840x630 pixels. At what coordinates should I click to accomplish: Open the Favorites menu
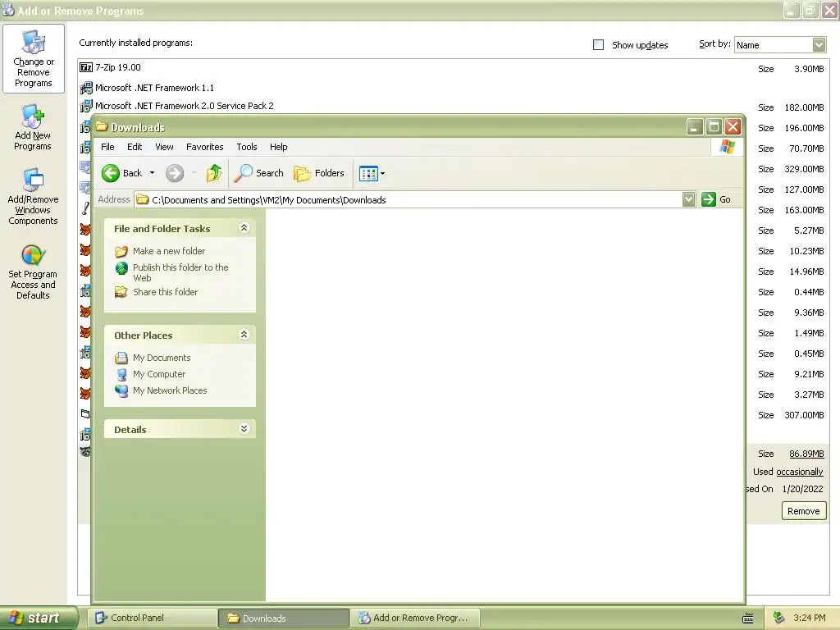coord(204,147)
